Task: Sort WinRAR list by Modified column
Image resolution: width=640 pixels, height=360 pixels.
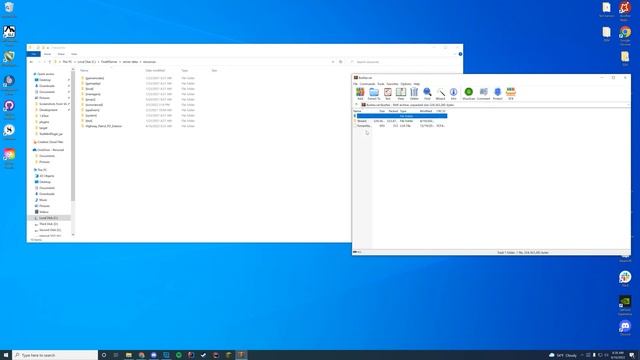Action: point(426,111)
